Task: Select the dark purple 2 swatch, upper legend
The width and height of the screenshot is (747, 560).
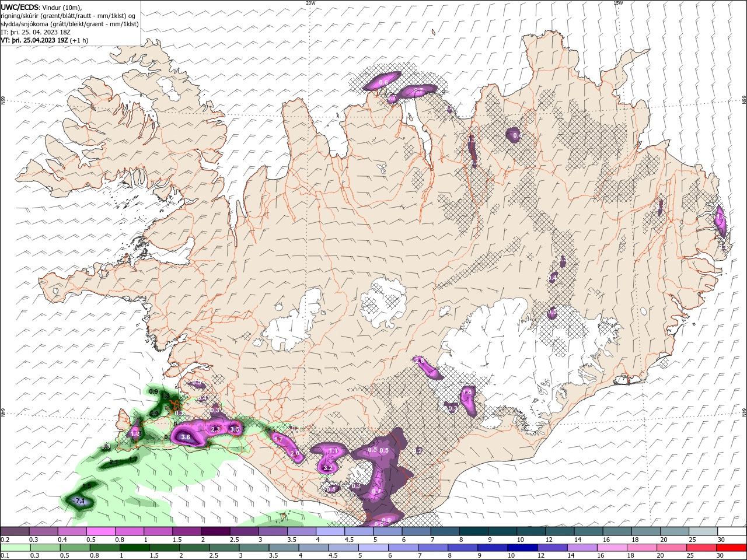Action: click(x=216, y=531)
